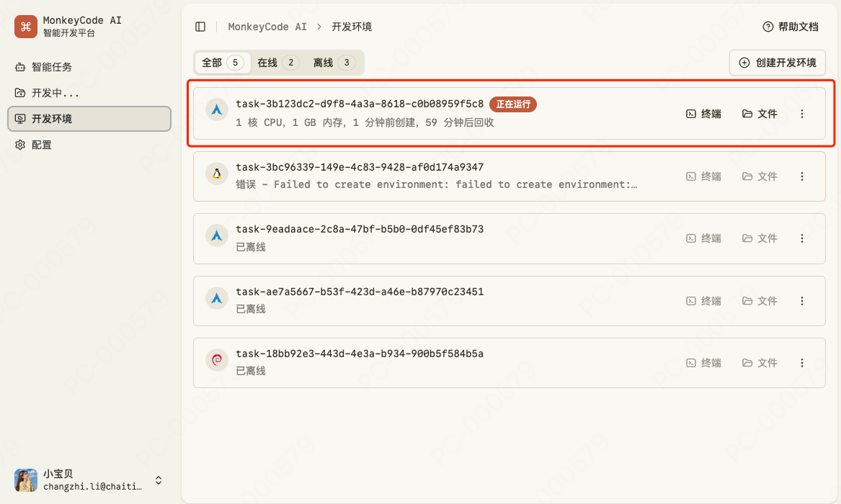Open more options for task-ae7a5667

(802, 301)
